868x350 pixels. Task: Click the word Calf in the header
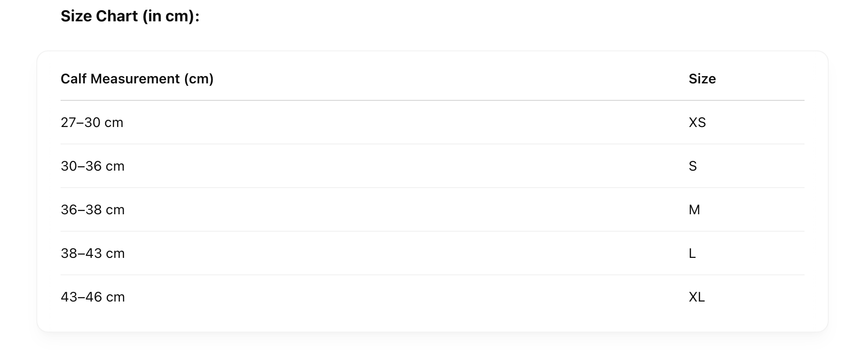coord(74,79)
